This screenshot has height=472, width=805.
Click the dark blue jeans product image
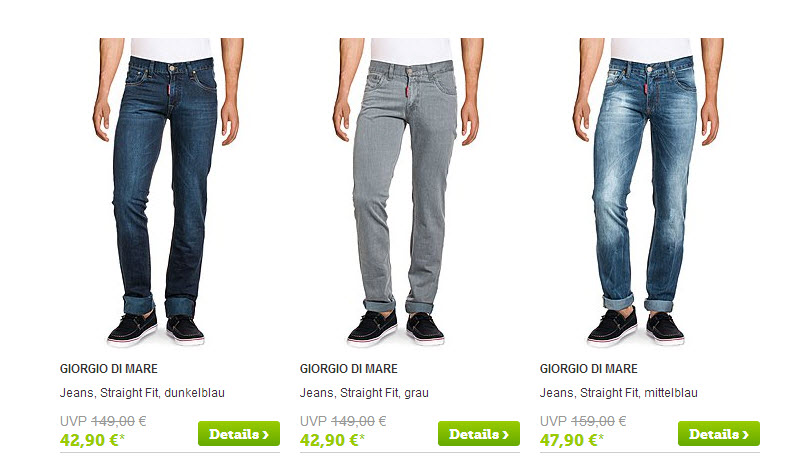[x=168, y=192]
